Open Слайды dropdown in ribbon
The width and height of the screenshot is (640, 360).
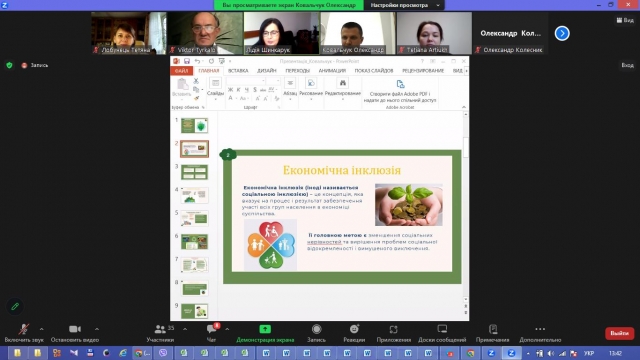(x=215, y=89)
